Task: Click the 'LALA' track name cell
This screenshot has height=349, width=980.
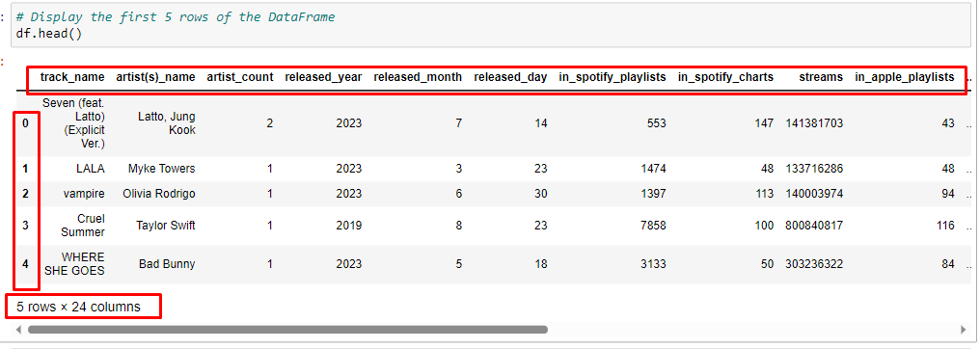Action: tap(91, 169)
